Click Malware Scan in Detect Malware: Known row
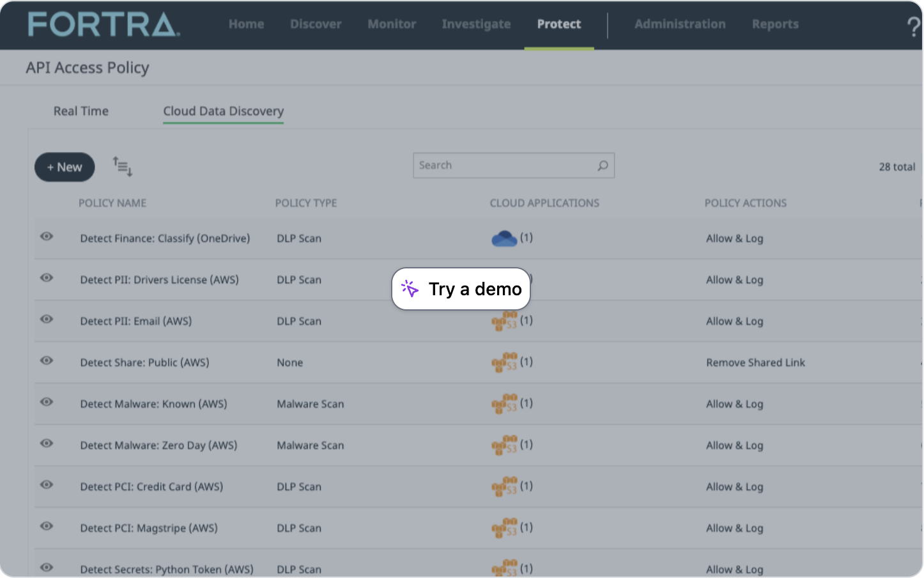Screen dimensions: 924x579 point(311,404)
